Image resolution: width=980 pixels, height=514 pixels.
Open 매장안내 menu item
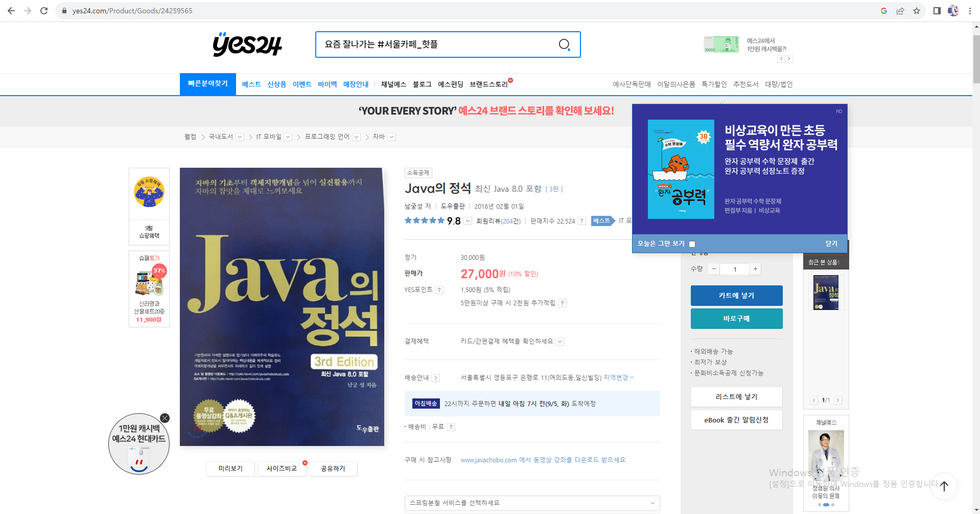[356, 84]
